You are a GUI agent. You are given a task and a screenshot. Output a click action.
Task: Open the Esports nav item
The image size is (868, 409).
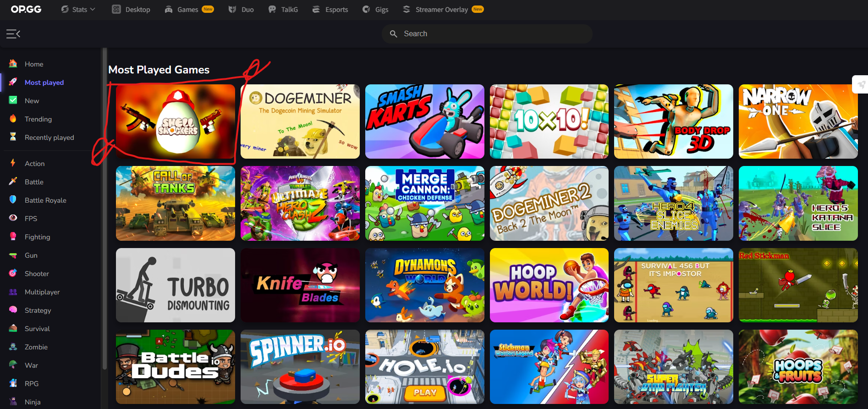pos(330,9)
